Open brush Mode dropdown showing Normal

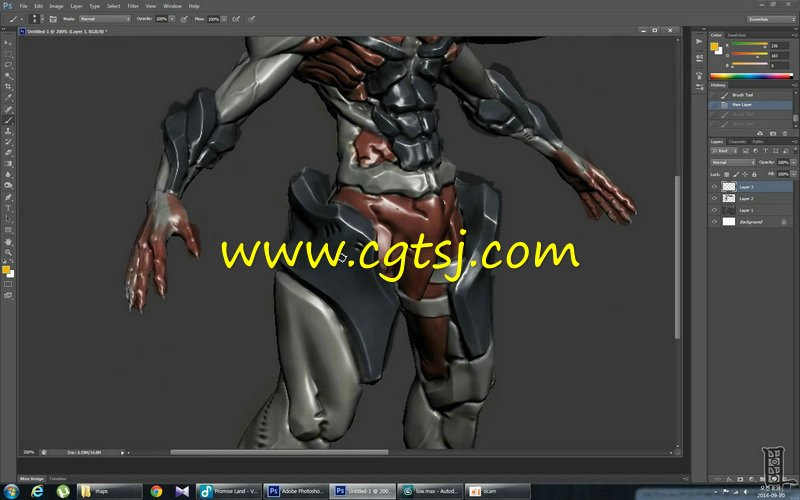[105, 19]
